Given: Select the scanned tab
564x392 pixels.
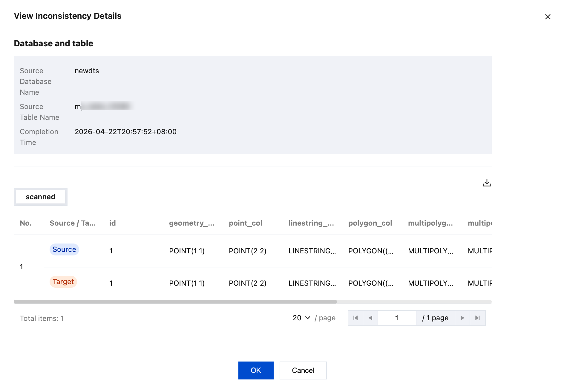Looking at the screenshot, I should click(x=41, y=197).
